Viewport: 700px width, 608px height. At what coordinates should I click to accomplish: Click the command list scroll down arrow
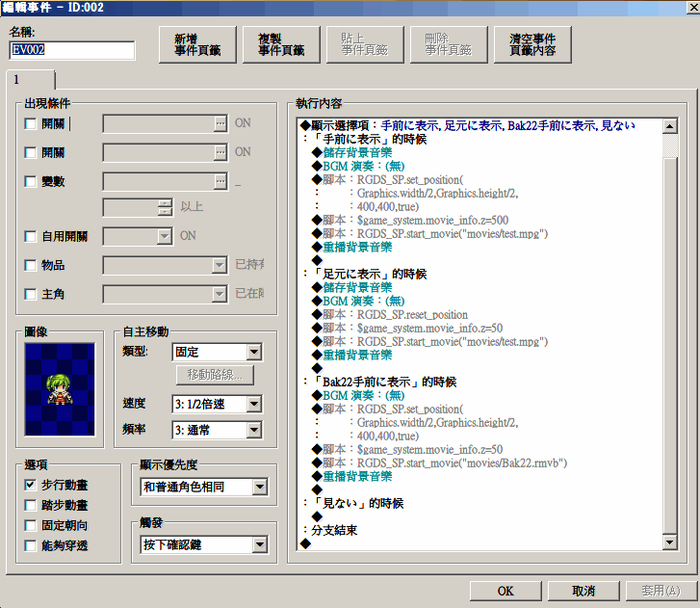[x=669, y=542]
